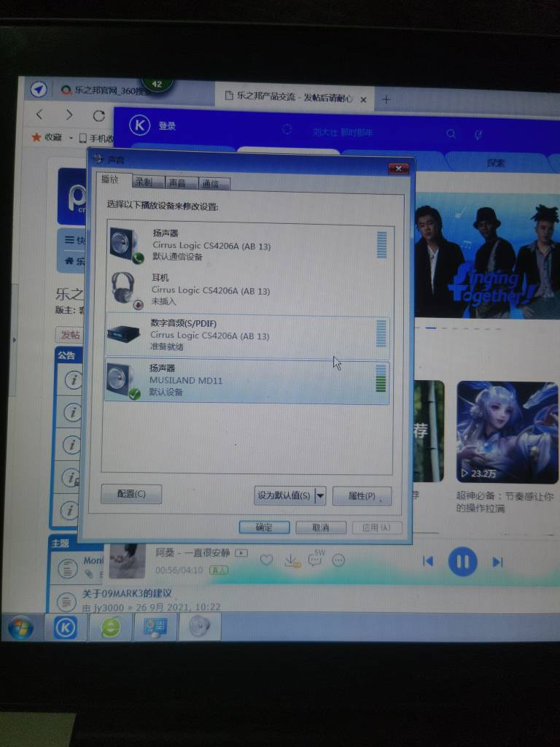Viewport: 560px width, 747px height.
Task: Open Kugou music from the taskbar
Action: point(66,627)
